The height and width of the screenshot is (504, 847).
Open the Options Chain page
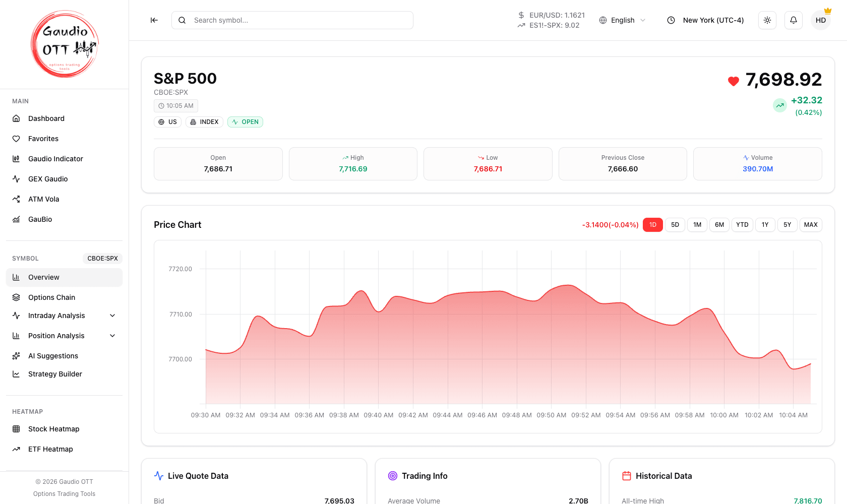[x=64, y=297]
